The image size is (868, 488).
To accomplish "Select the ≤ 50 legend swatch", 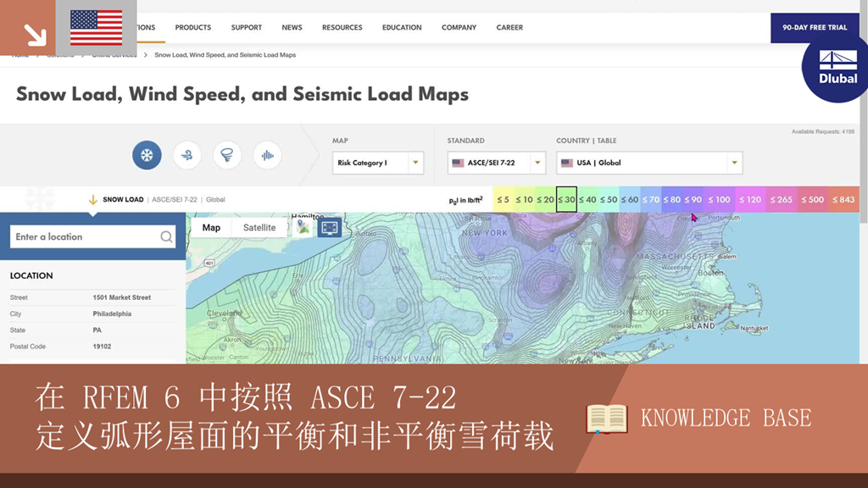I will pos(609,200).
